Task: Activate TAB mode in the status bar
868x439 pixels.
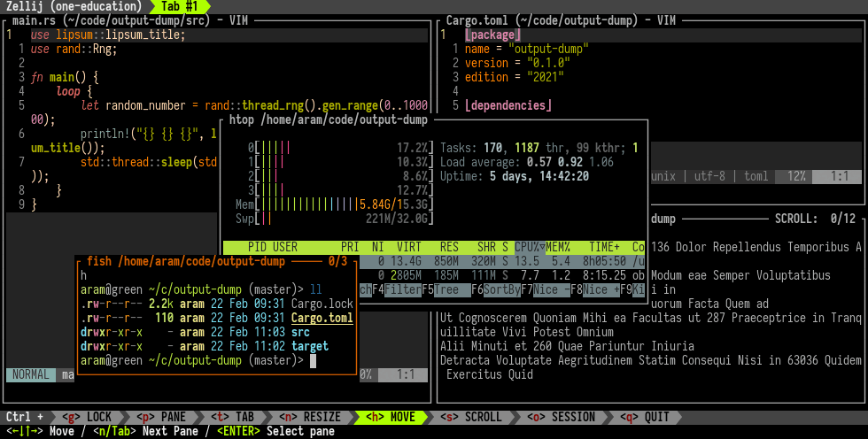Action: point(232,417)
